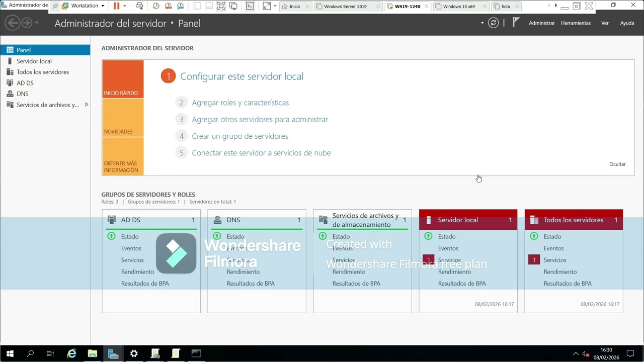Open taskbar search magnifier
The height and width of the screenshot is (362, 644).
[30, 353]
